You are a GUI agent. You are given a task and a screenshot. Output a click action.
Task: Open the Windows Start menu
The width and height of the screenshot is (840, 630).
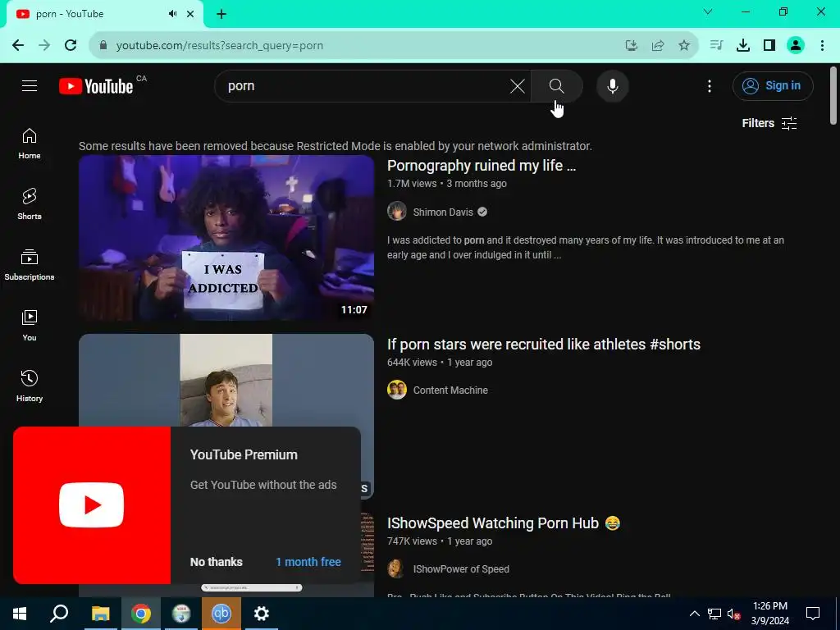coord(20,614)
